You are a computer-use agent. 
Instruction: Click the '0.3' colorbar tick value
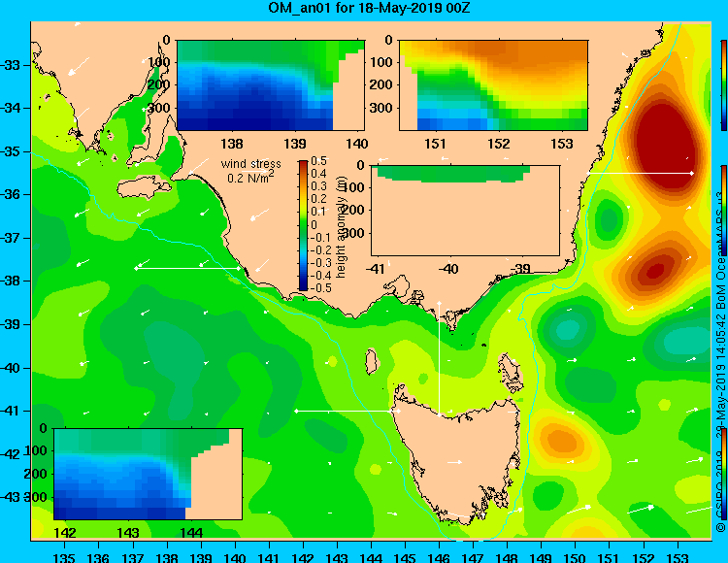pyautogui.click(x=319, y=186)
